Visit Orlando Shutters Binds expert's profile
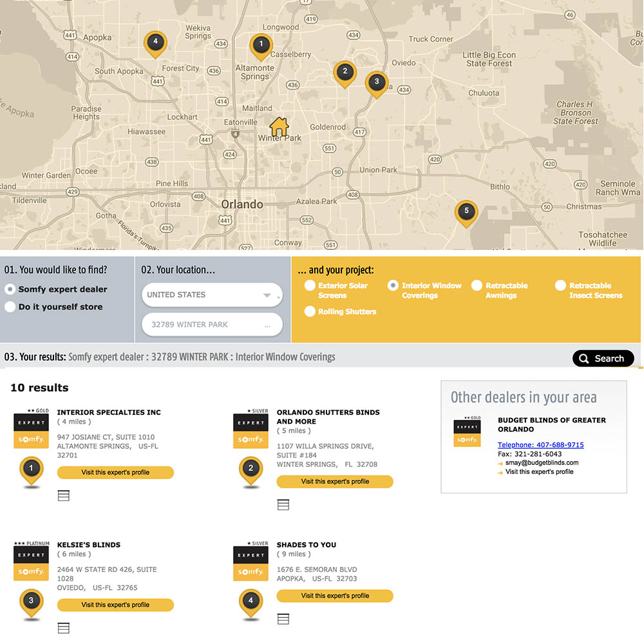 coord(335,481)
